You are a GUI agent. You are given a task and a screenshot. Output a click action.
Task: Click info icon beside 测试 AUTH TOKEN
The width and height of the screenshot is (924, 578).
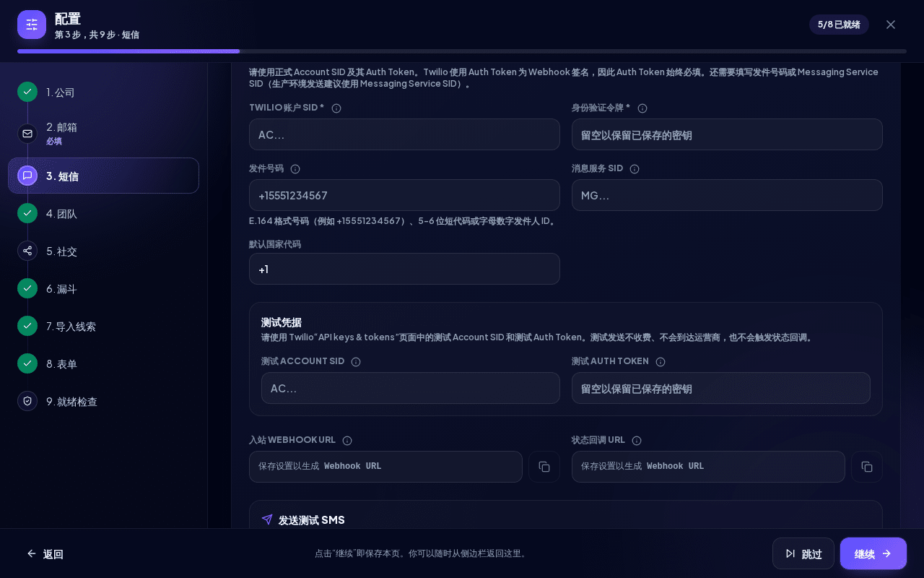pos(661,362)
